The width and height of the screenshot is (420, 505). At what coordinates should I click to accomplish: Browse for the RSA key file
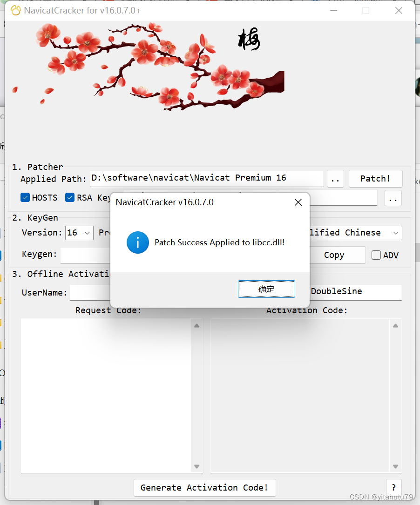click(x=393, y=198)
